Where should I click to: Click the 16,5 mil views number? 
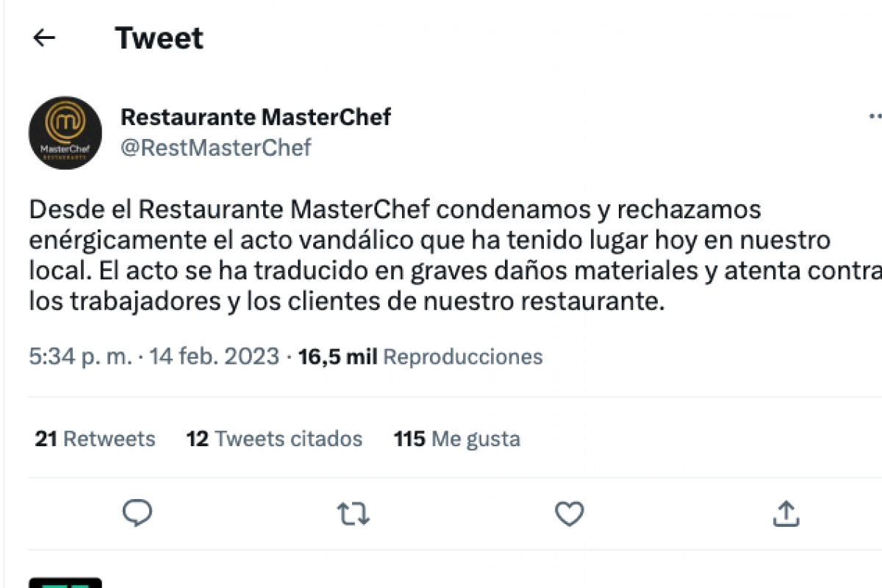(x=337, y=357)
